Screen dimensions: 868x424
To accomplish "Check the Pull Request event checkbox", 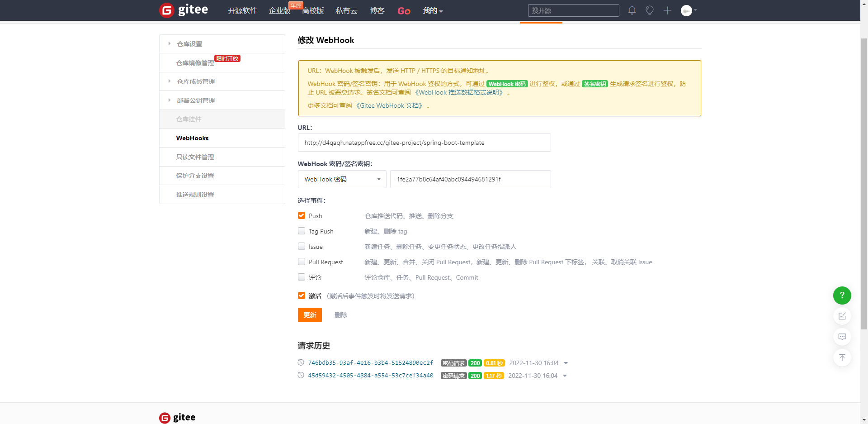I will (302, 262).
